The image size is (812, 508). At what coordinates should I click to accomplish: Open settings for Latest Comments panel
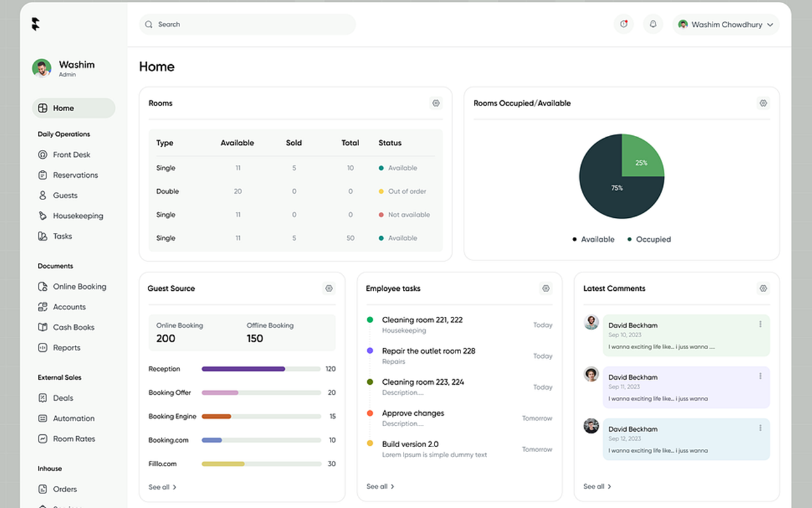click(x=763, y=288)
